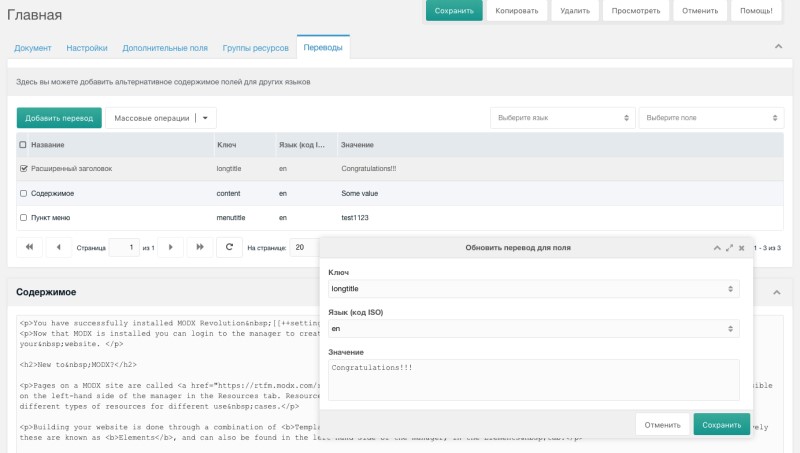Screen dimensions: 800x453
Task: Refresh the translations grid
Action: (230, 247)
